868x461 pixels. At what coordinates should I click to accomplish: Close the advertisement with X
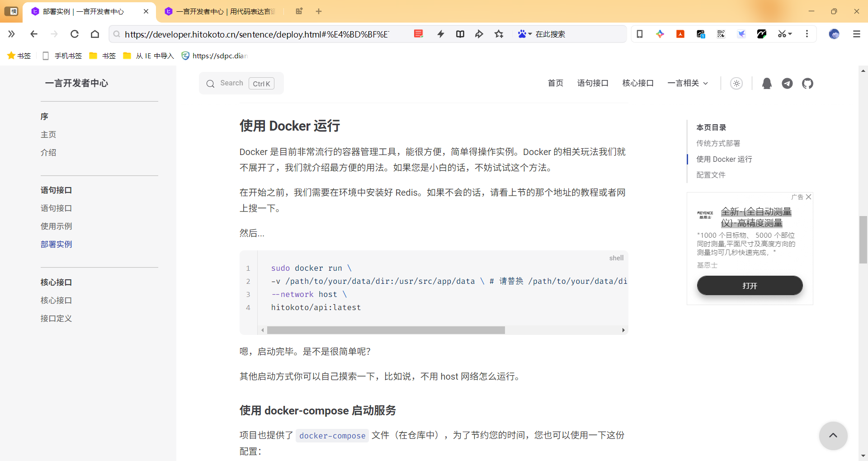click(808, 197)
